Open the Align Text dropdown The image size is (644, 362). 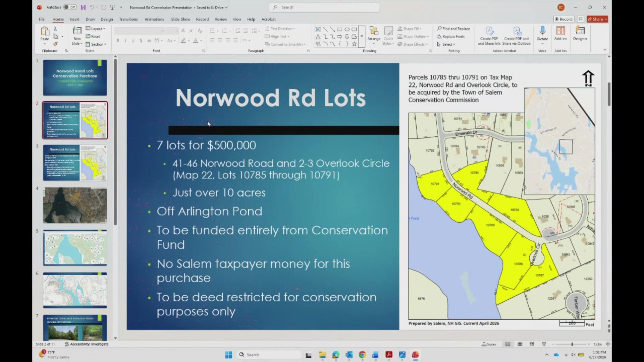[277, 36]
